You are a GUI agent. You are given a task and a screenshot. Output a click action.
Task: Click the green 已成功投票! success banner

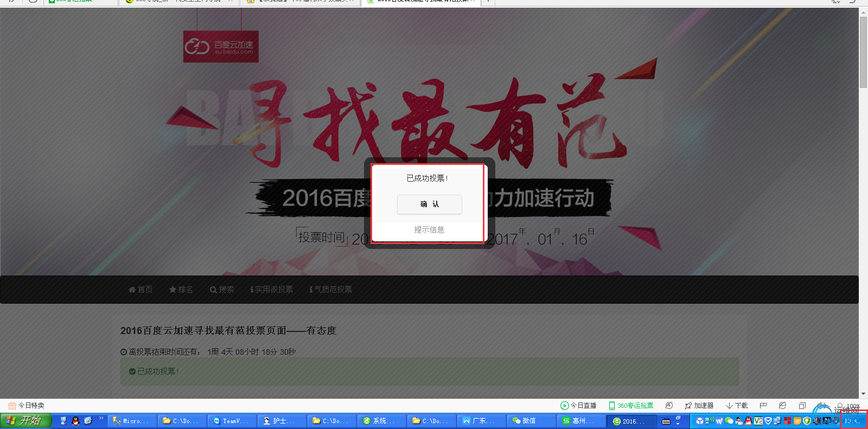tap(429, 372)
